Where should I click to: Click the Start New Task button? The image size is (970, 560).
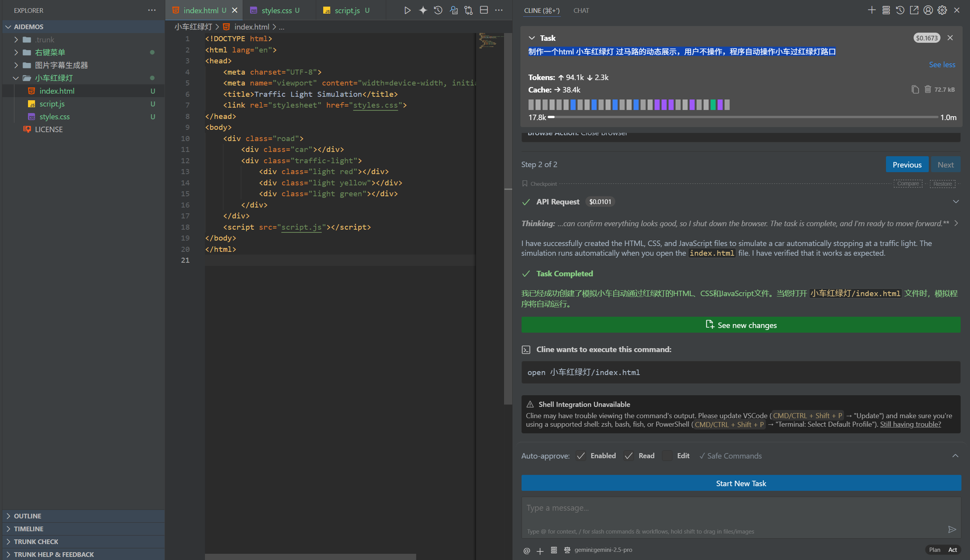[x=741, y=483]
